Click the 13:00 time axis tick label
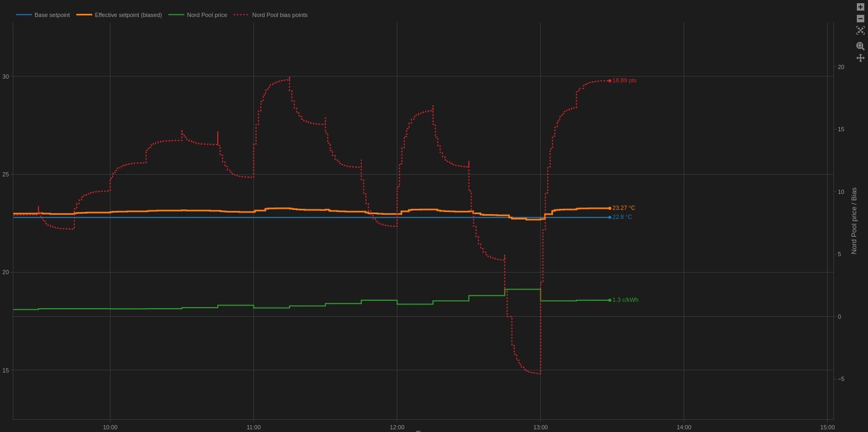868x432 pixels. click(540, 427)
